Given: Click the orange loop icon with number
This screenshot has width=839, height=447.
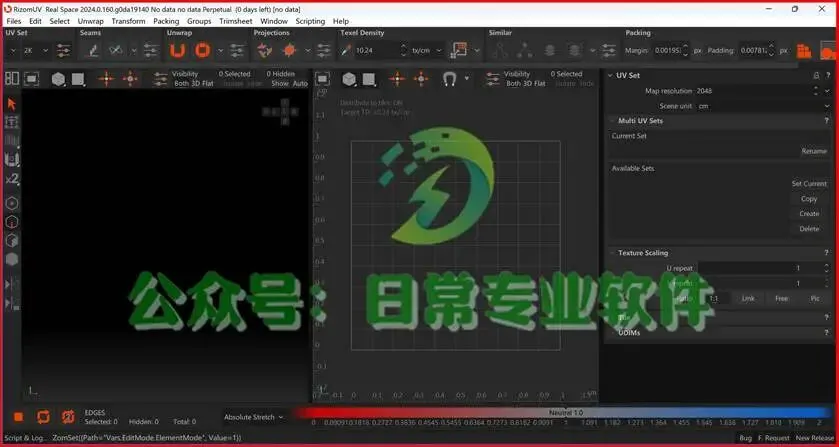Looking at the screenshot, I should 68,416.
